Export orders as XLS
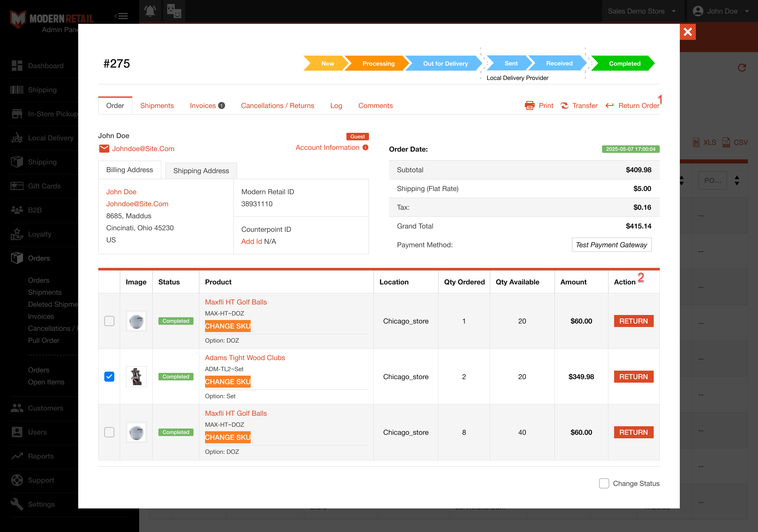The image size is (758, 532). point(705,142)
